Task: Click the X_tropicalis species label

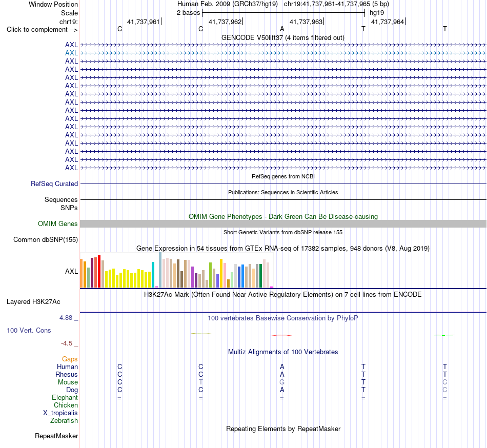Action: click(60, 413)
